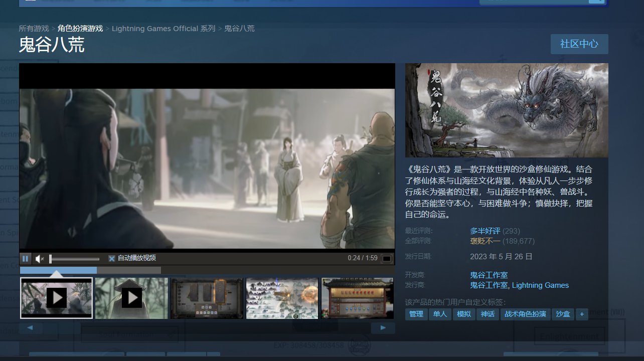Open publisher Lightning Games link

[540, 285]
